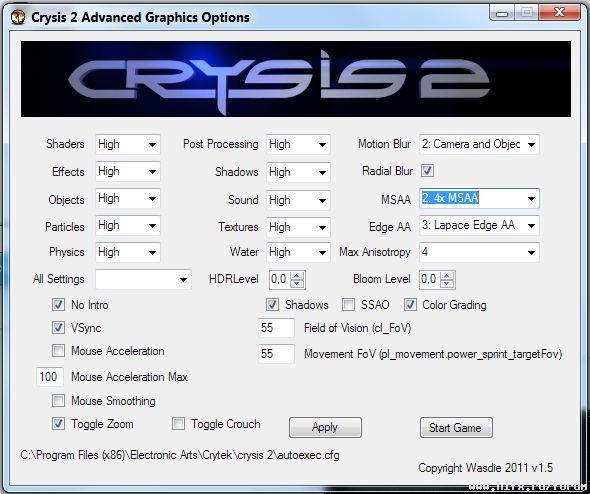This screenshot has width=590, height=494.
Task: Close the Advanced Graphics Options window
Action: (x=560, y=12)
